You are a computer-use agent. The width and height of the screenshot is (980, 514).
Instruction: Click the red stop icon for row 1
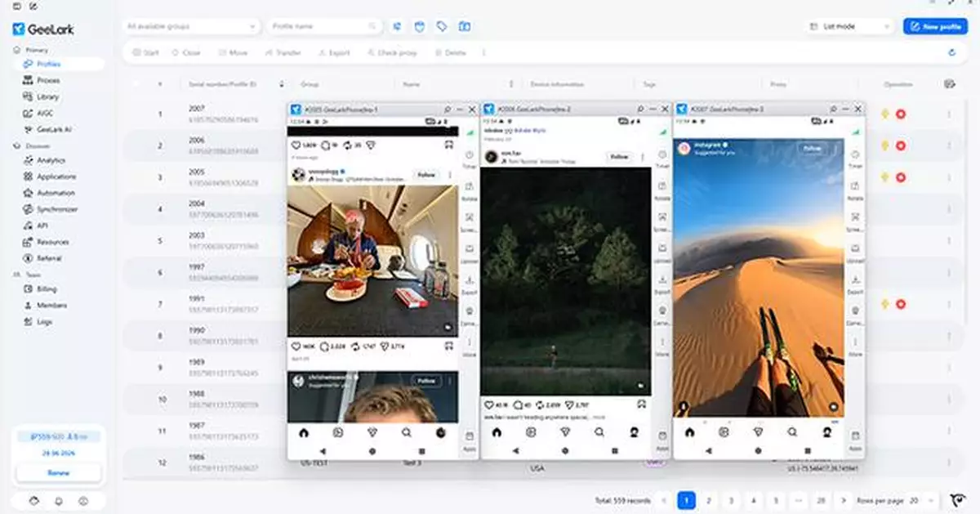[901, 114]
